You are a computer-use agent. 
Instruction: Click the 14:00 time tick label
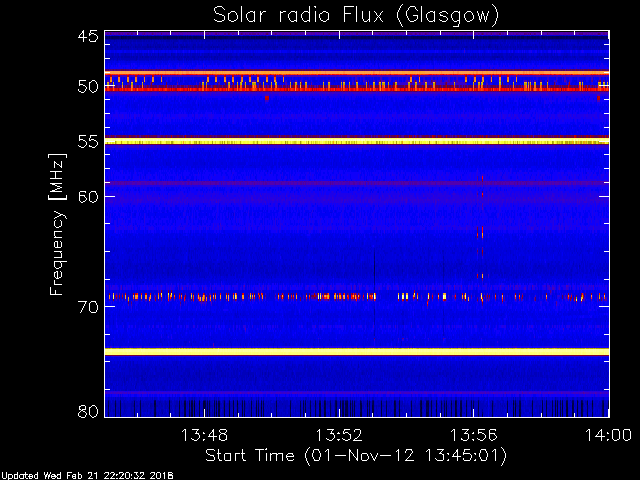(609, 435)
